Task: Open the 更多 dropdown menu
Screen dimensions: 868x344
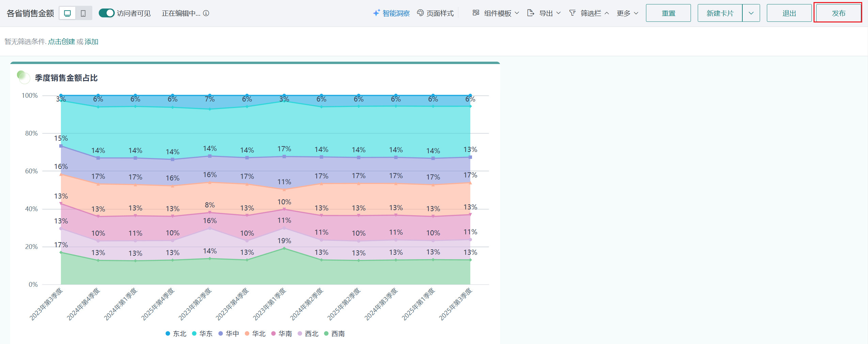Action: (627, 13)
